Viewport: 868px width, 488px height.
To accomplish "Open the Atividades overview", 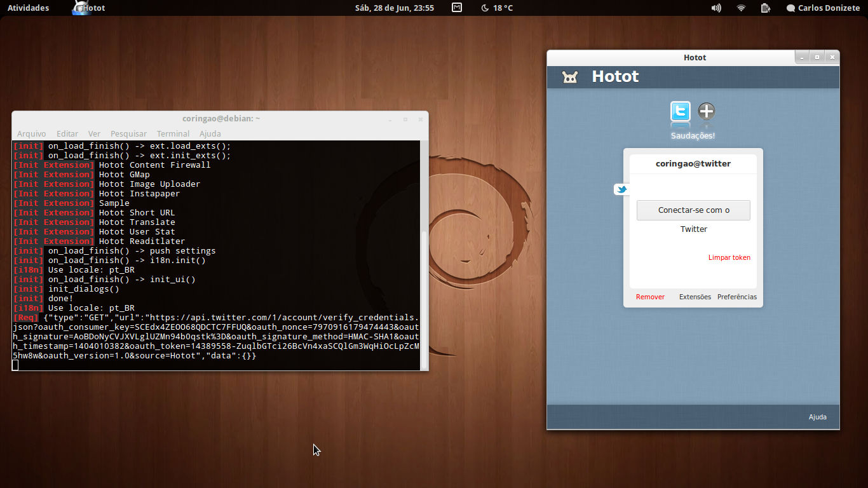I will (28, 8).
